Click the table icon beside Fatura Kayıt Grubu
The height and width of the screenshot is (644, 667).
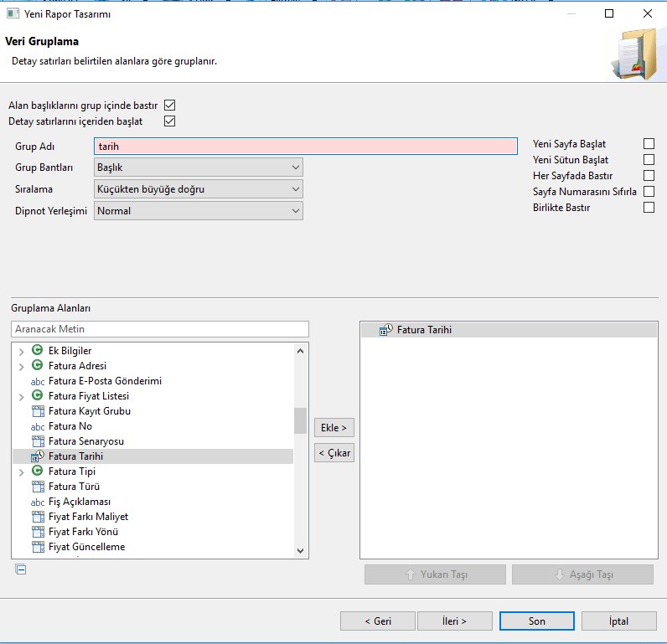tap(37, 411)
